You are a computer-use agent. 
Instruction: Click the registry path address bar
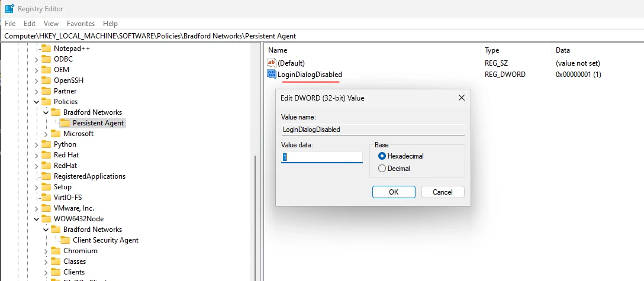[x=322, y=35]
